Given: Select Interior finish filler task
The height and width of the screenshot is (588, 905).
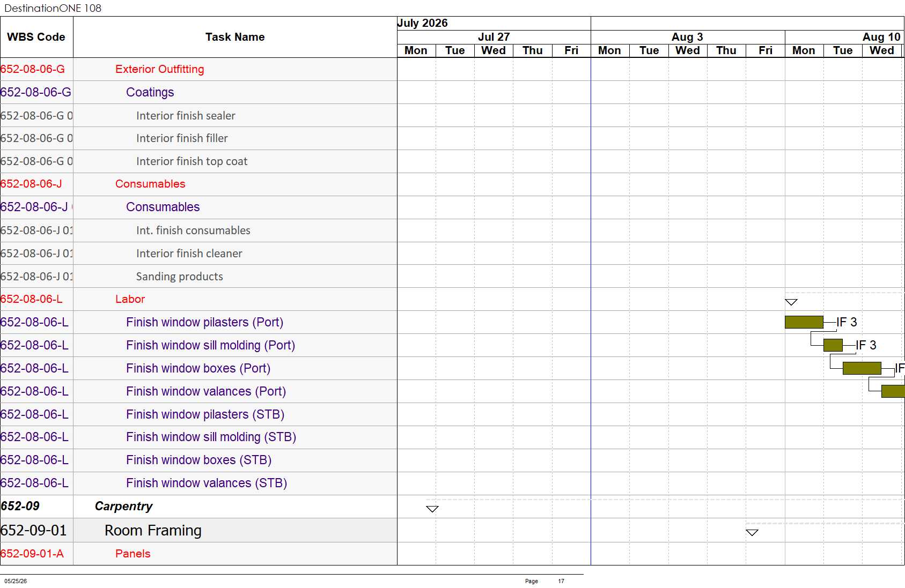Looking at the screenshot, I should tap(182, 138).
